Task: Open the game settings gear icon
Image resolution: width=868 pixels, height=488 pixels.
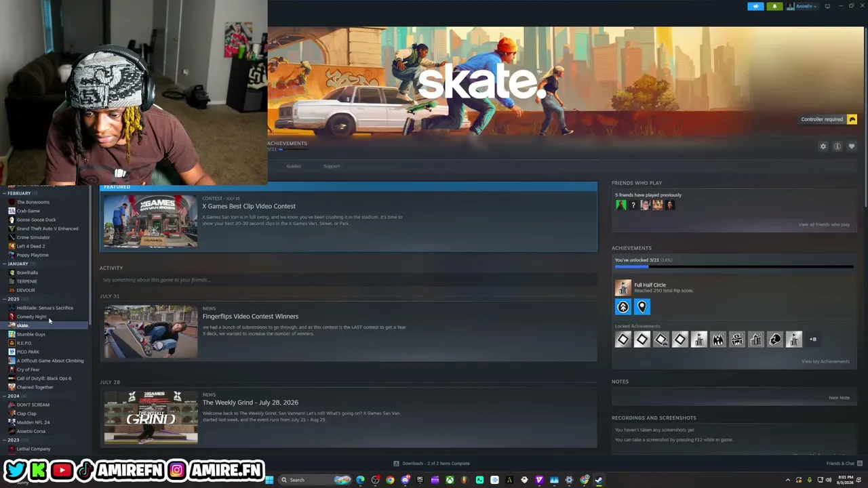Action: tap(823, 146)
